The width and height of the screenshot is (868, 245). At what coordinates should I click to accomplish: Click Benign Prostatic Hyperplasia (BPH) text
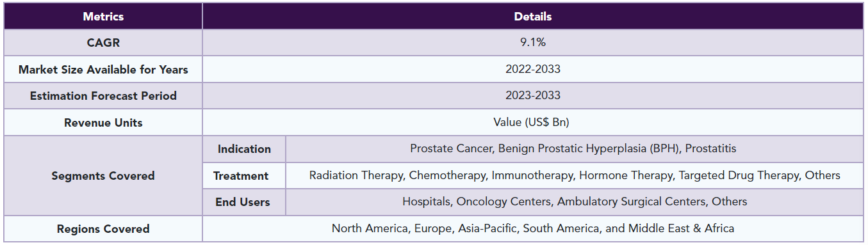pos(589,149)
